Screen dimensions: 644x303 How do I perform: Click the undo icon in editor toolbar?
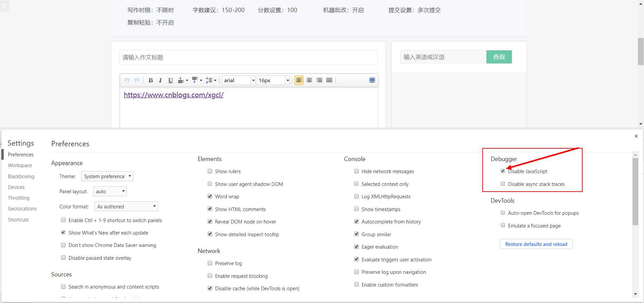point(127,80)
